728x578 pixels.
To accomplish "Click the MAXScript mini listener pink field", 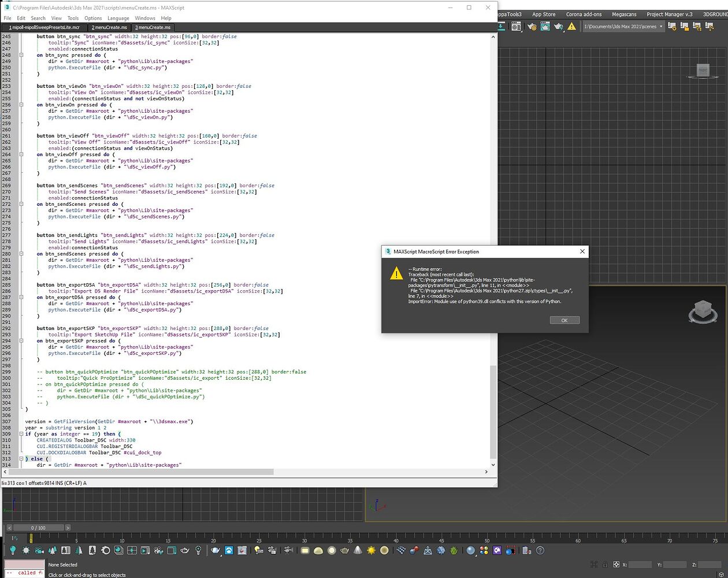I will point(24,564).
